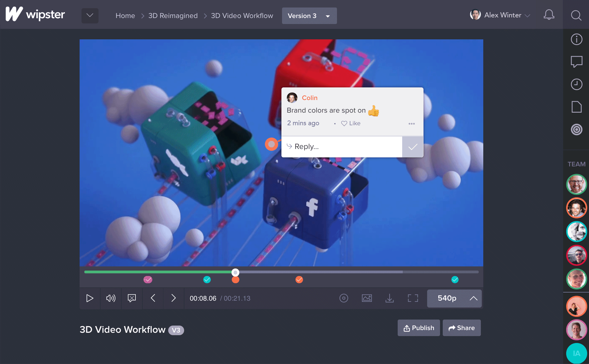This screenshot has height=364, width=589.
Task: Enter fullscreen mode
Action: [x=413, y=298]
